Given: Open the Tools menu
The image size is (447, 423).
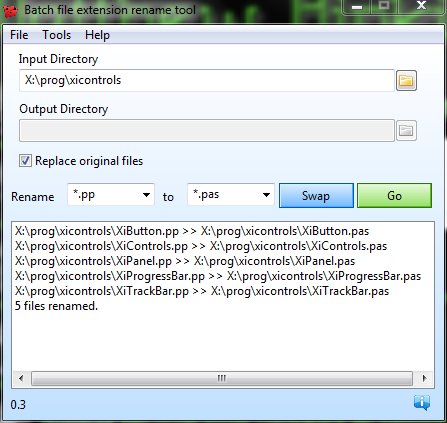Looking at the screenshot, I should click(x=57, y=35).
